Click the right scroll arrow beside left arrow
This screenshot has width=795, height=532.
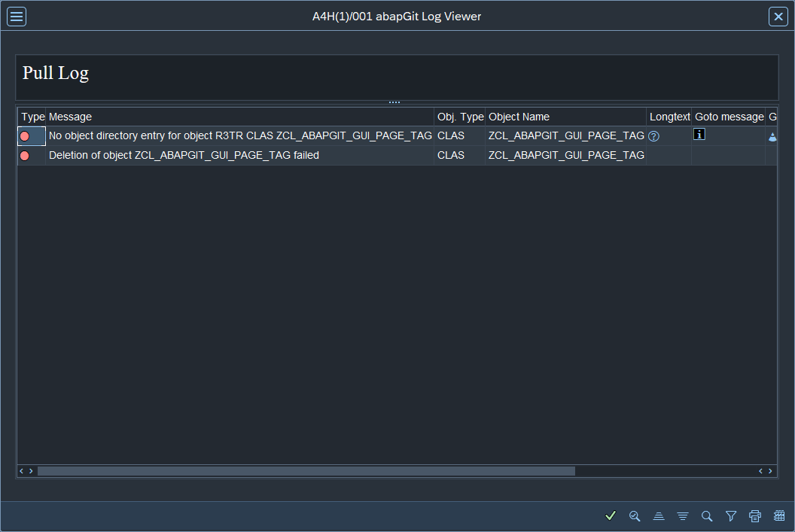31,471
